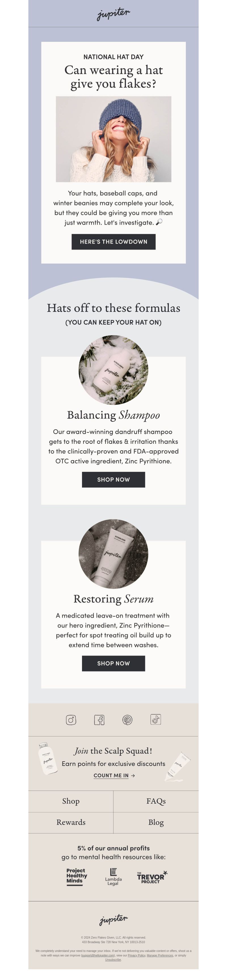The image size is (227, 980).
Task: Click the woman in beanie image
Action: point(113,139)
